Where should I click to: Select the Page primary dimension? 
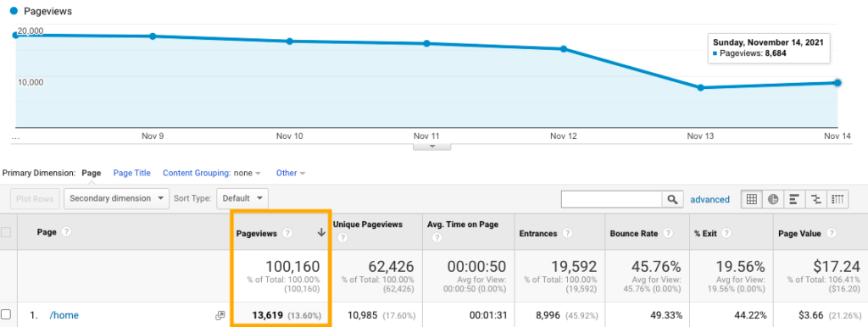click(92, 173)
